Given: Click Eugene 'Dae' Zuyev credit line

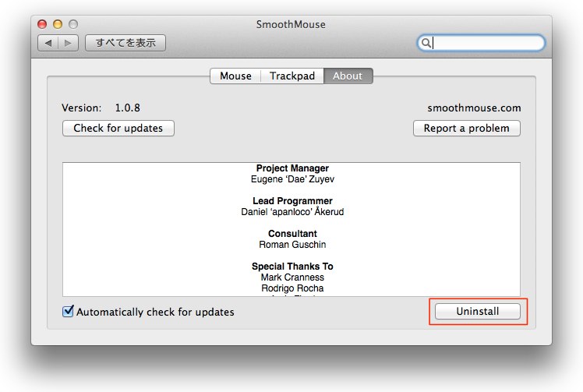Looking at the screenshot, I should [x=292, y=179].
